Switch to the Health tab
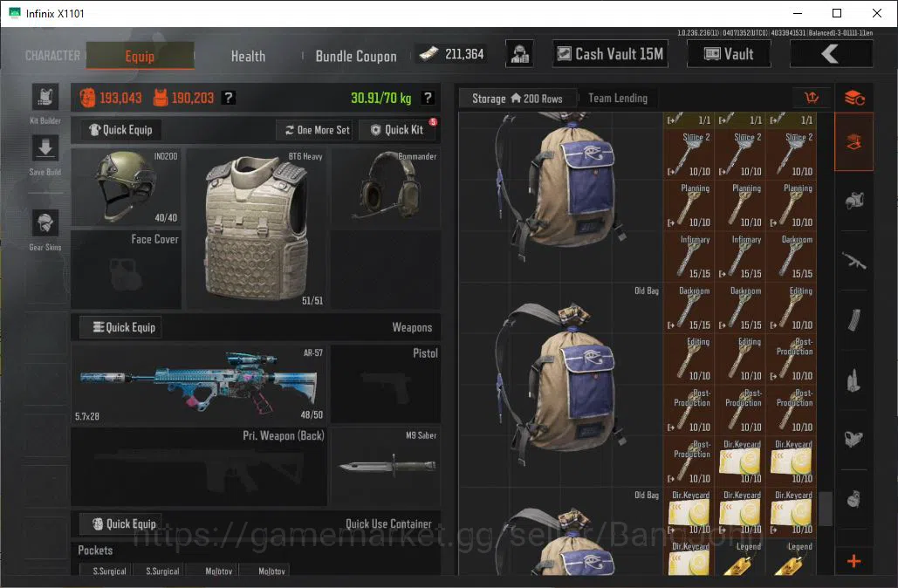898x588 pixels. (x=248, y=56)
